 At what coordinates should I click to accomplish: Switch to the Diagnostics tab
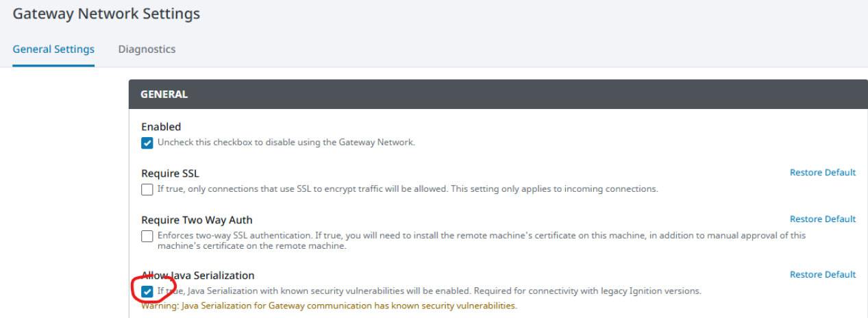point(147,49)
